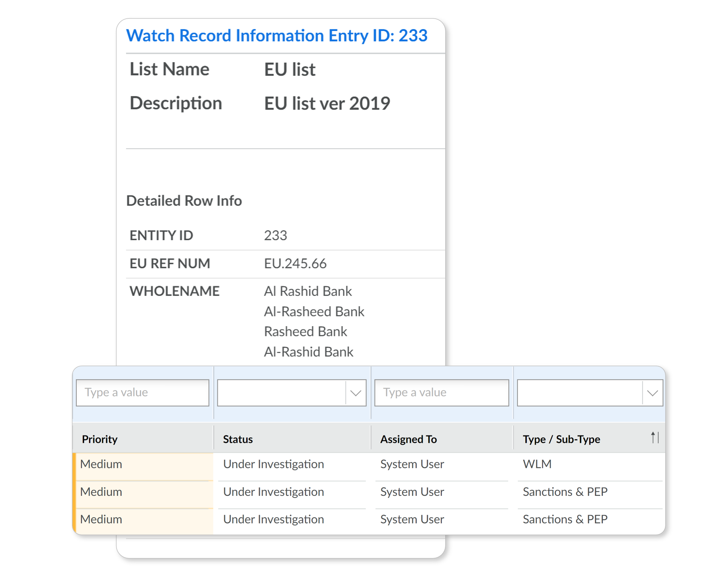Click the Assigned To filter text field
The height and width of the screenshot is (582, 728).
(x=441, y=393)
